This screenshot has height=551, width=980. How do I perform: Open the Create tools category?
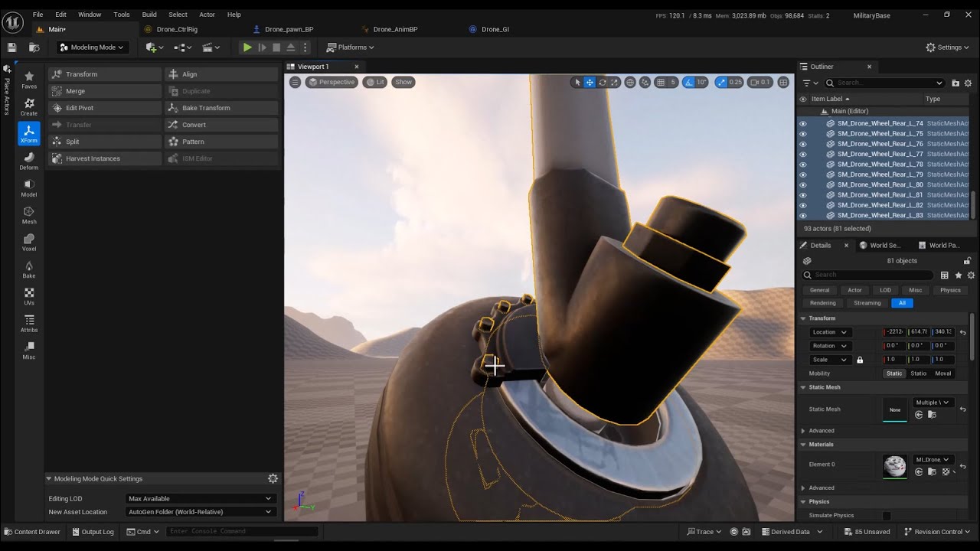pos(29,106)
